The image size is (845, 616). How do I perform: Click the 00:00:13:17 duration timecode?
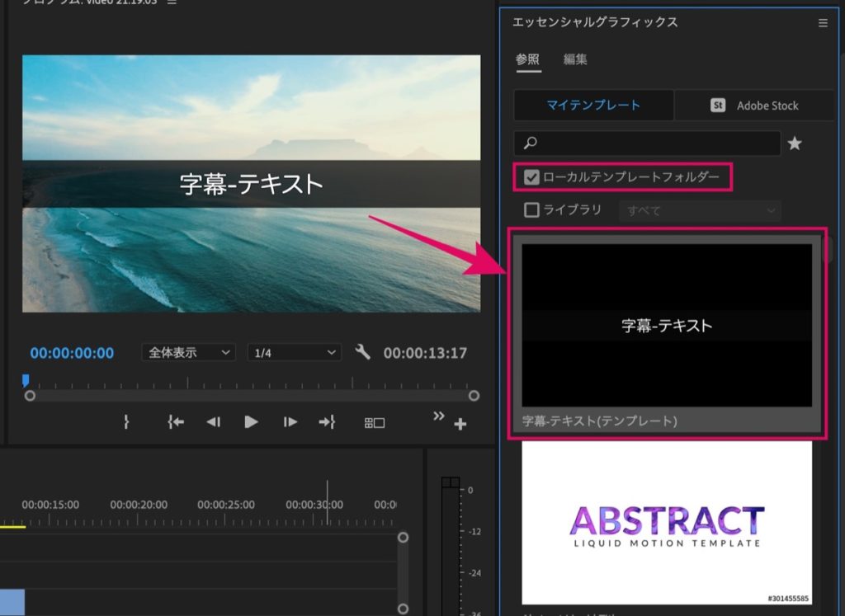click(425, 353)
